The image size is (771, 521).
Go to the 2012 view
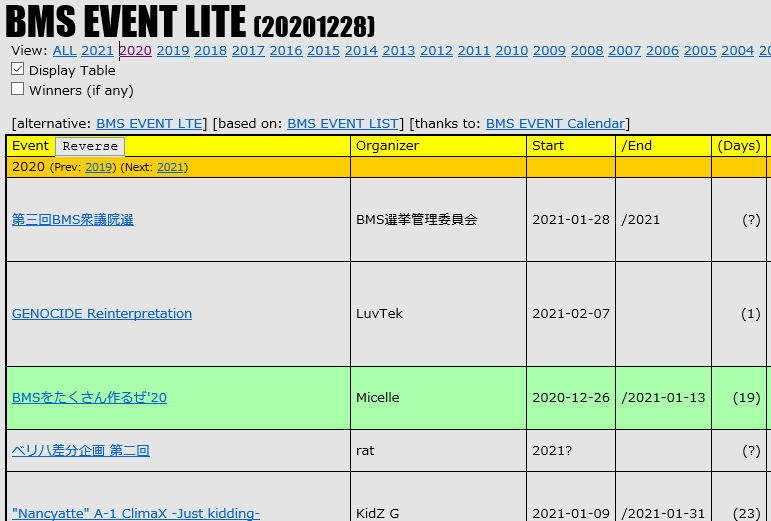pyautogui.click(x=437, y=51)
